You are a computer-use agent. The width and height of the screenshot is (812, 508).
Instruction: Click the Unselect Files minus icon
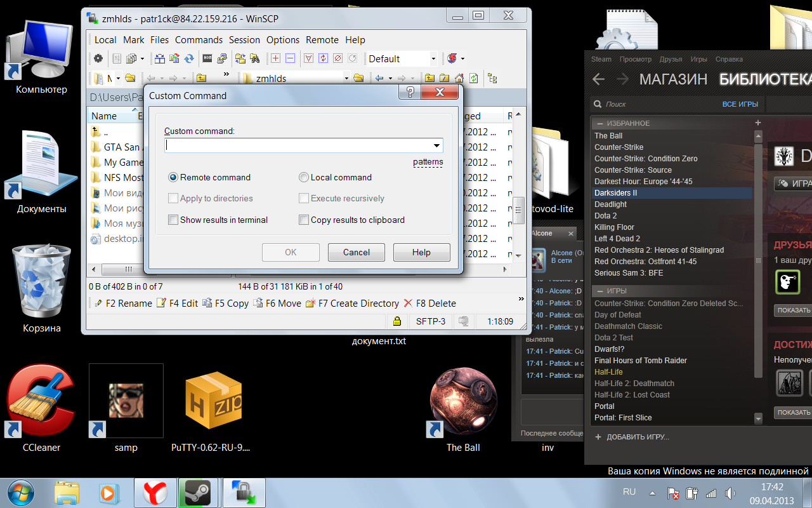290,58
